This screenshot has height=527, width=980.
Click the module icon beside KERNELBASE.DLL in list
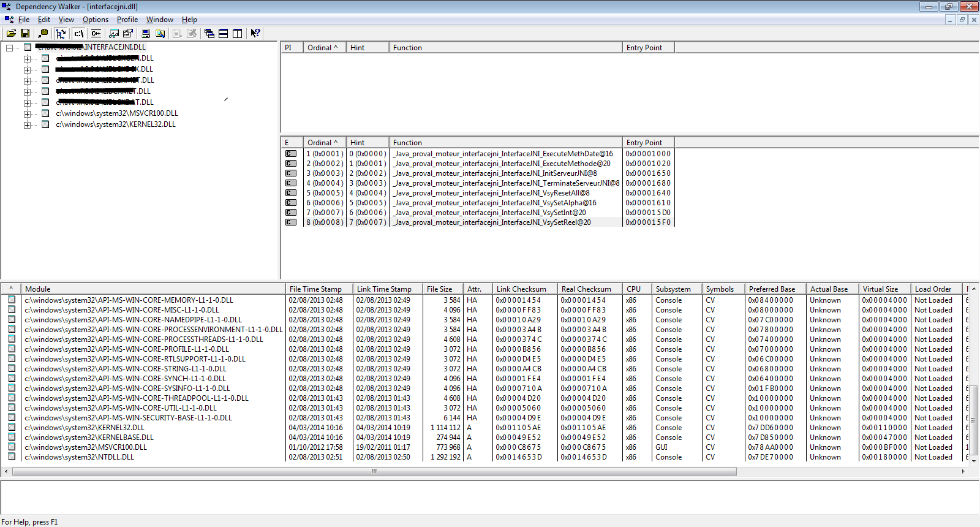click(12, 437)
